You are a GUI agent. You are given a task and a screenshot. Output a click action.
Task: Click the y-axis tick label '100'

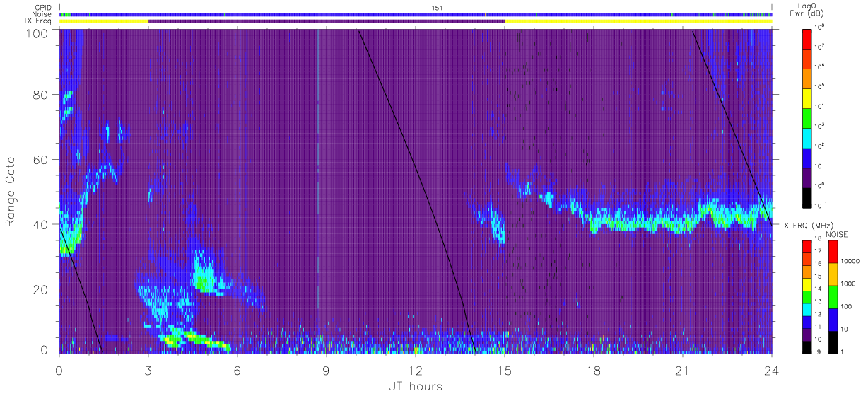pyautogui.click(x=38, y=34)
